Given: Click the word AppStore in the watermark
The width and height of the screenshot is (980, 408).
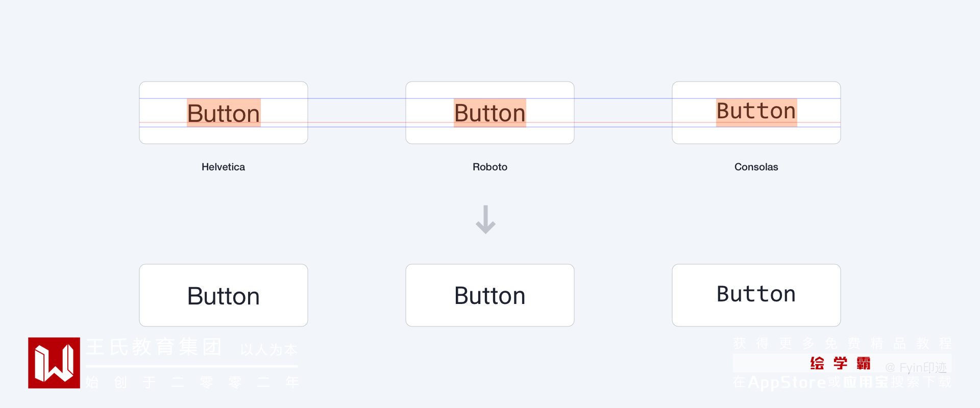Looking at the screenshot, I should click(x=787, y=382).
